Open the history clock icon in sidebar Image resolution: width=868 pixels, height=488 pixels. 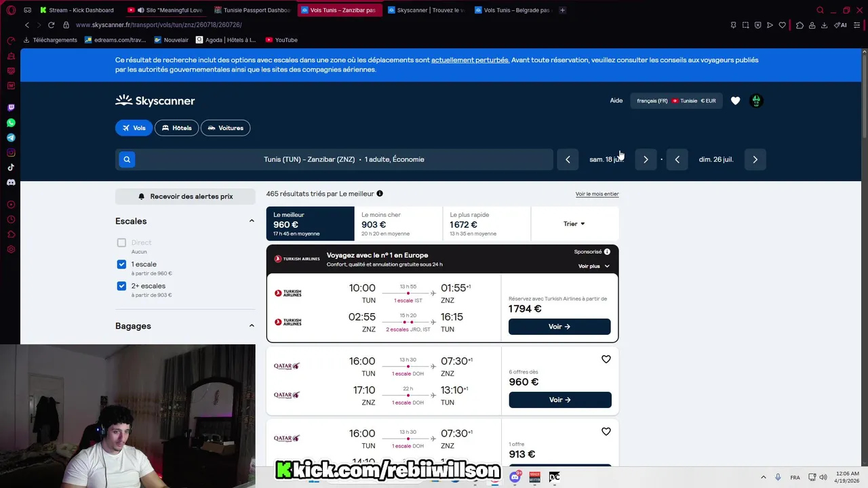click(x=11, y=220)
